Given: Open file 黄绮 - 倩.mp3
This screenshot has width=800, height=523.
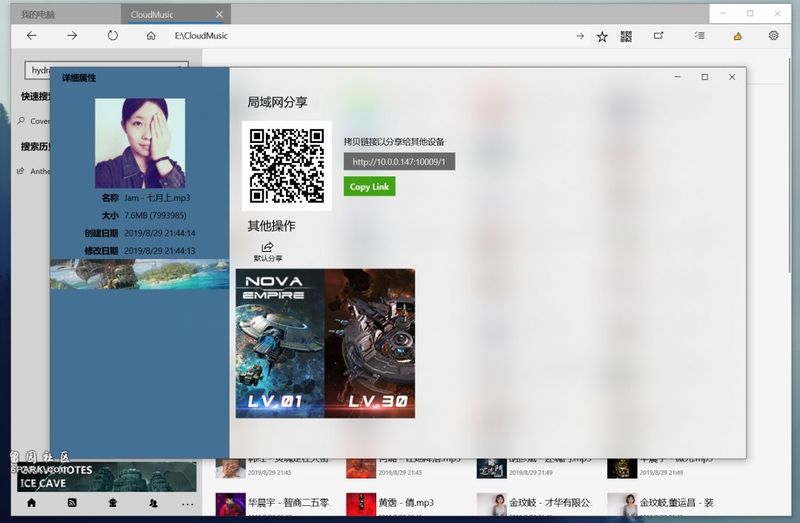Looking at the screenshot, I should (406, 503).
